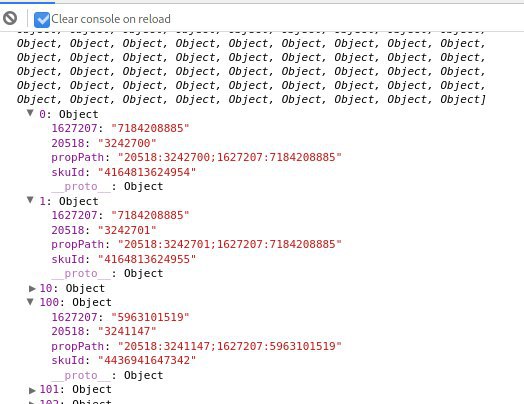
Task: Select propPath "20518:3242701;1627207:7184208885"
Action: [x=230, y=244]
